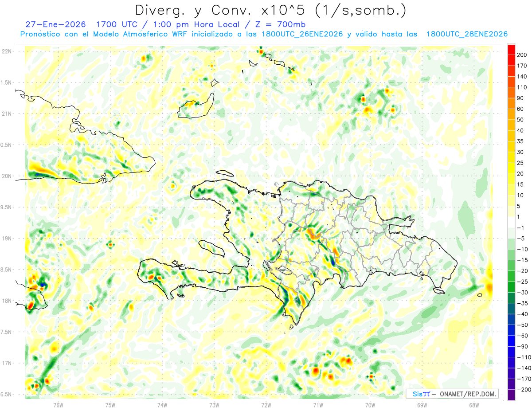This screenshot has width=532, height=411.
Task: Select the '72W' longitude axis label
Action: [x=266, y=404]
